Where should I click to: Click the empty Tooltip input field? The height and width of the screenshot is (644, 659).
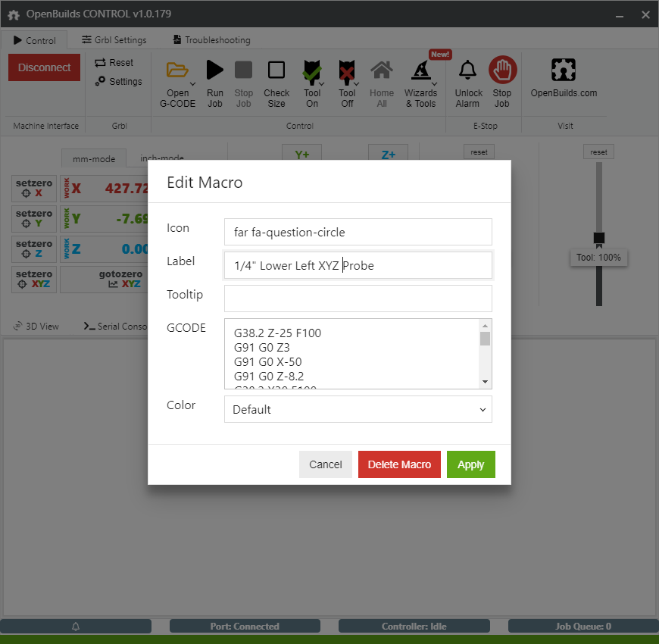point(358,299)
